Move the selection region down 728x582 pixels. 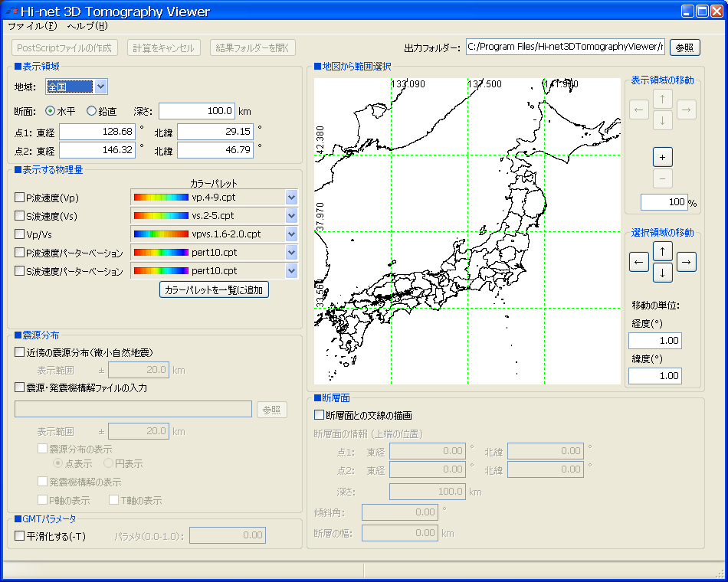coord(663,273)
